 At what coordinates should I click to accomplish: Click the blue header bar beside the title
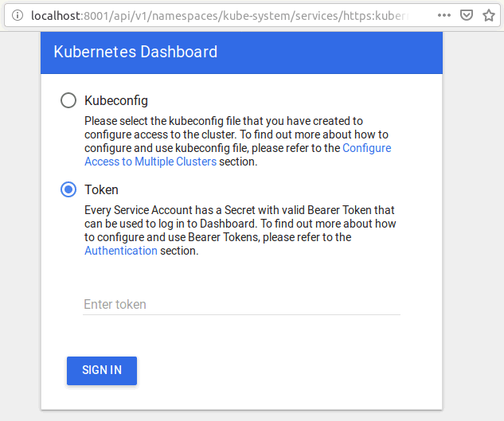[x=334, y=53]
